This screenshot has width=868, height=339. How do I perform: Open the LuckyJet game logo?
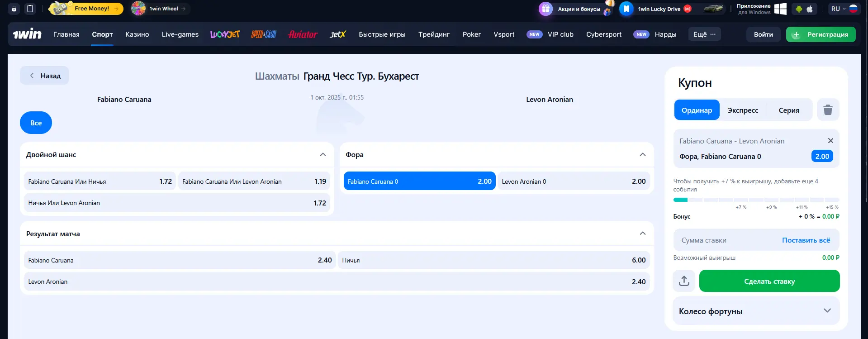pos(225,34)
